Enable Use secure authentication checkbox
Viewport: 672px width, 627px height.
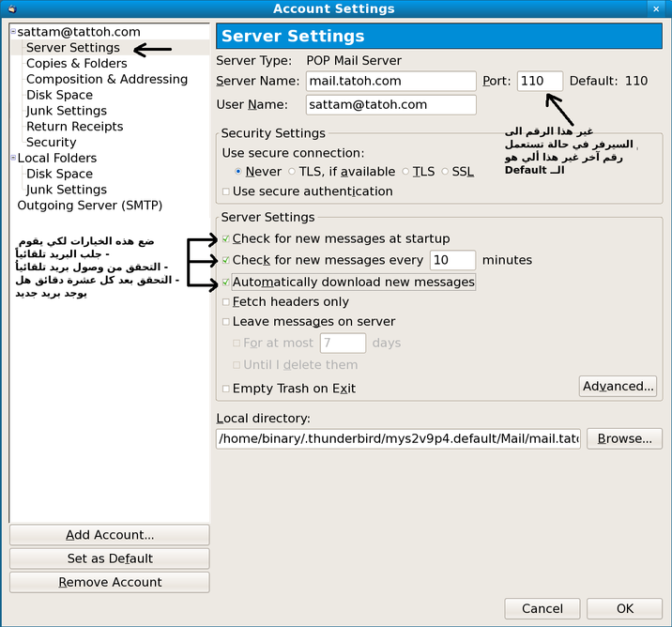pos(226,191)
